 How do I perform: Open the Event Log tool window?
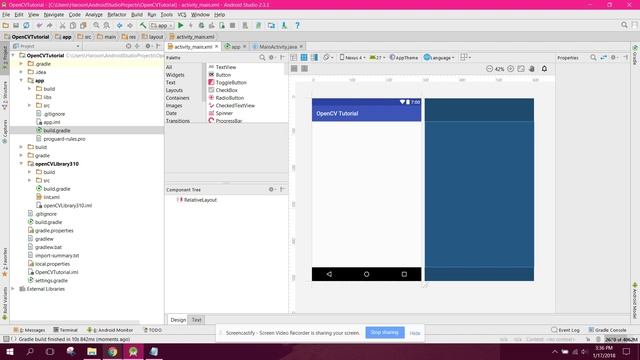(565, 330)
